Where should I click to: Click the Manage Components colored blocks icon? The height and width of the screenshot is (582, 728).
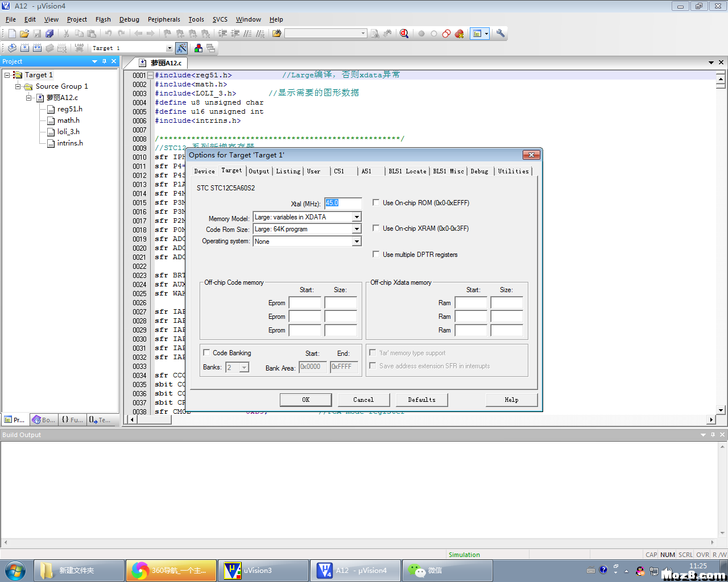pyautogui.click(x=198, y=48)
